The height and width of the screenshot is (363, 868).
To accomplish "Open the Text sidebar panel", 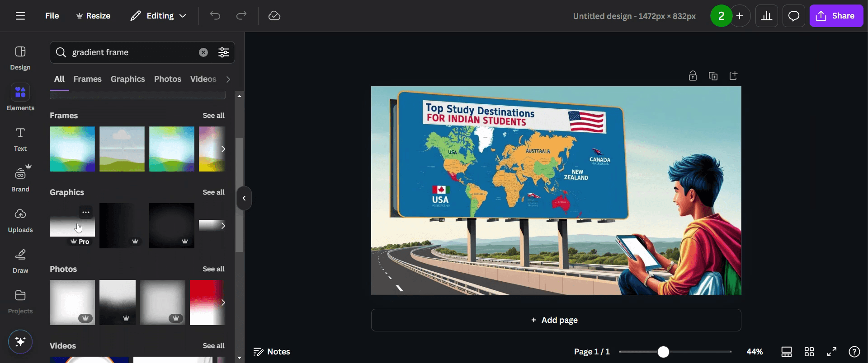I will (20, 139).
